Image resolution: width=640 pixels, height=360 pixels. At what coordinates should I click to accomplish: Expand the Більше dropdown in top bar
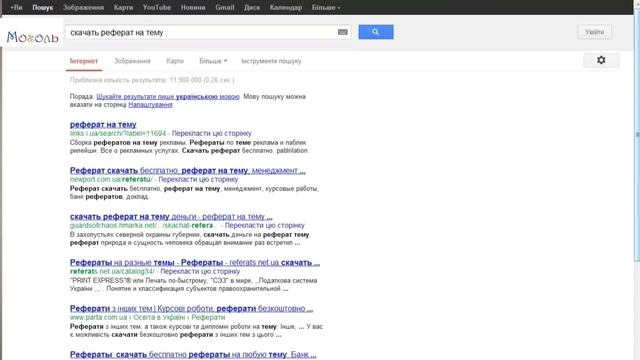pos(326,7)
